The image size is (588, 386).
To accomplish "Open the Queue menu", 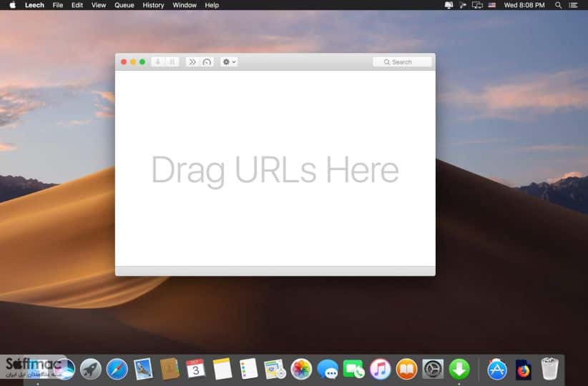I will tap(124, 5).
